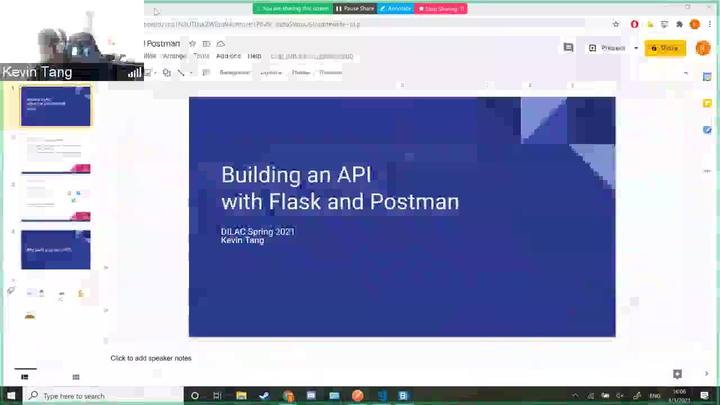
Task: Click the subtitle DILAC Spring 2021
Action: pyautogui.click(x=258, y=232)
